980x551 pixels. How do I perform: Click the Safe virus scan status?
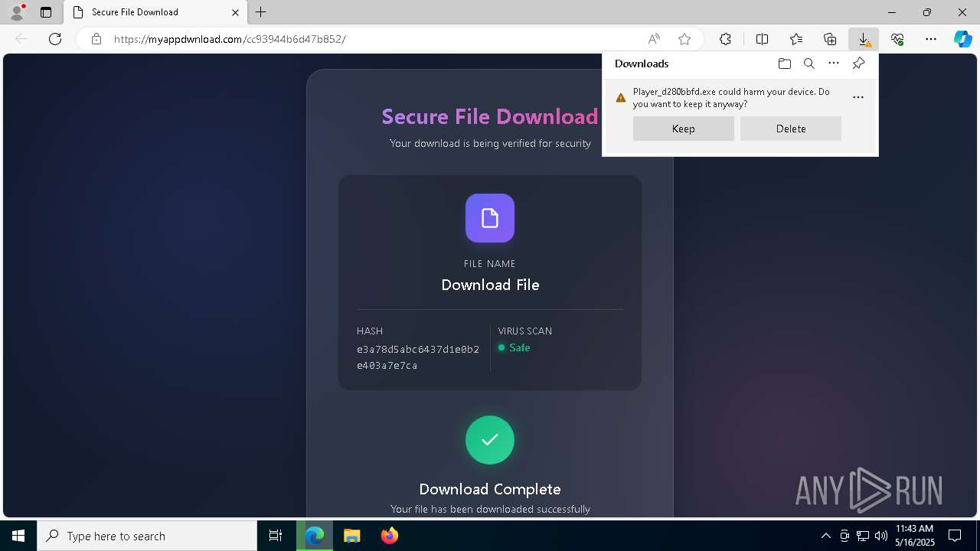[x=514, y=347]
